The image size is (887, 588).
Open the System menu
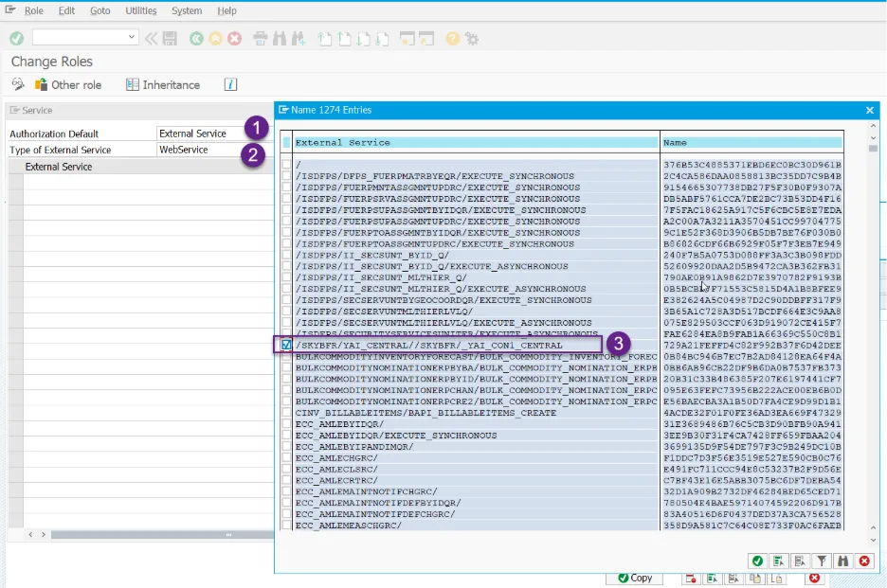coord(187,10)
